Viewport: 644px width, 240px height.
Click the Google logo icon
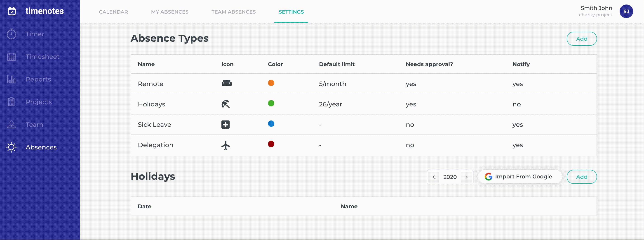pyautogui.click(x=489, y=177)
